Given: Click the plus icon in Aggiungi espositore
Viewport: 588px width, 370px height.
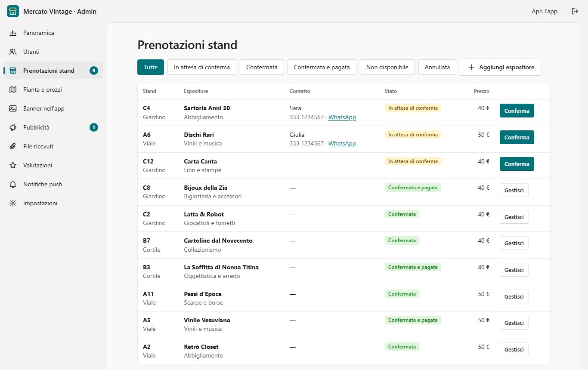Looking at the screenshot, I should (x=471, y=67).
